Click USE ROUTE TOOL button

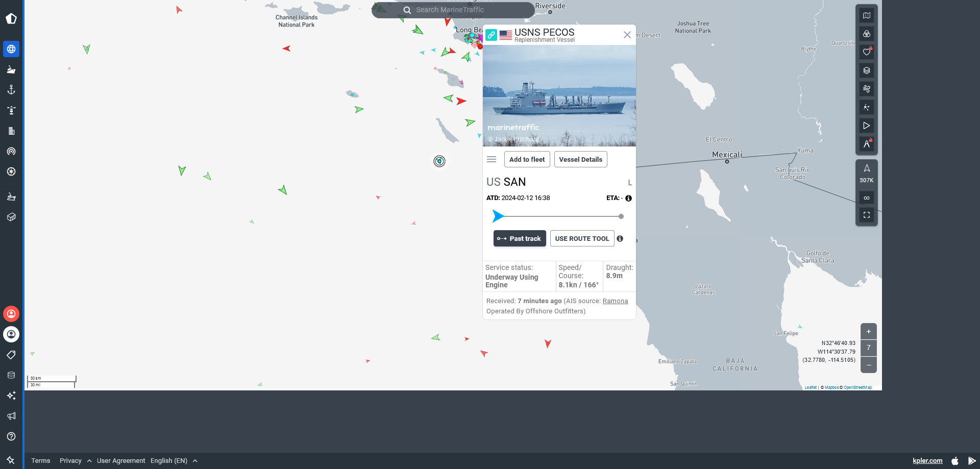(x=582, y=238)
